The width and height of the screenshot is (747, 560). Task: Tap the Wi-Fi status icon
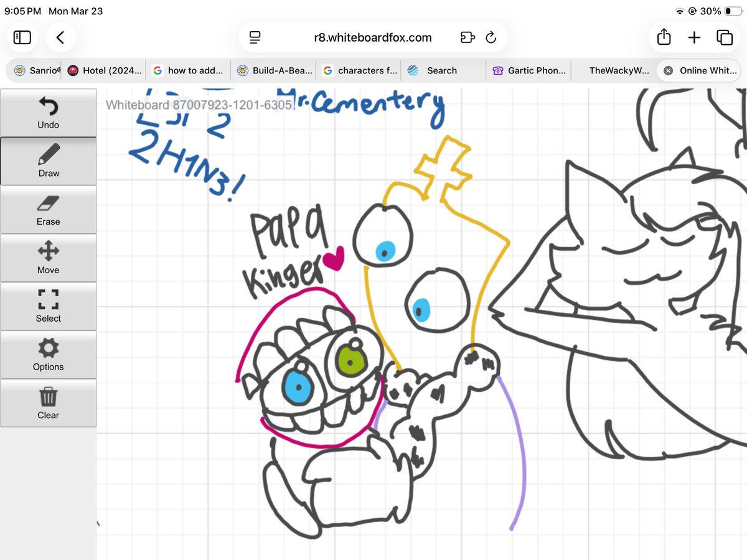679,11
